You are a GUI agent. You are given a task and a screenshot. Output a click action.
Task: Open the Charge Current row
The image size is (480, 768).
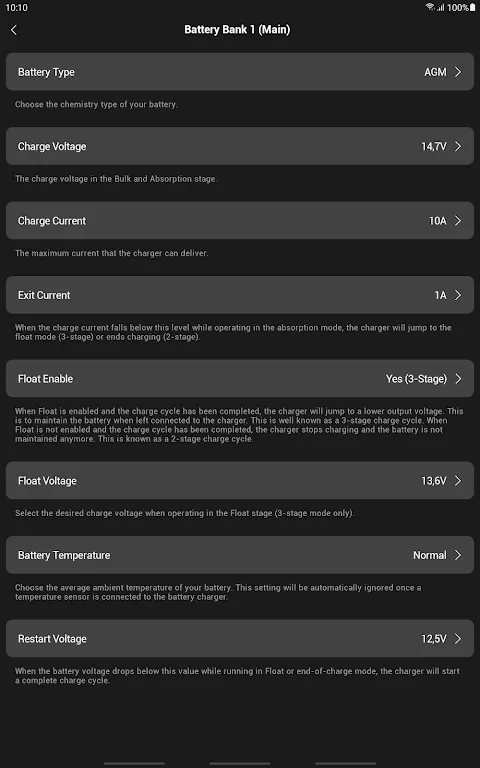click(240, 221)
